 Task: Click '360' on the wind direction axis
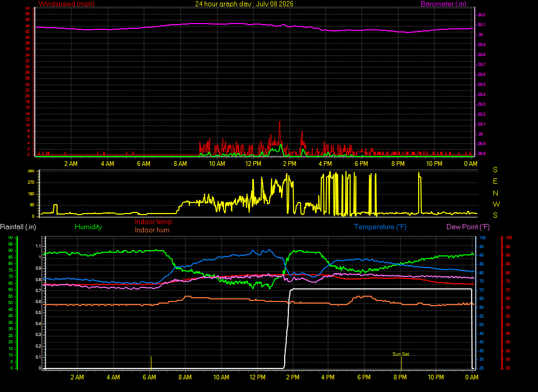pos(31,171)
